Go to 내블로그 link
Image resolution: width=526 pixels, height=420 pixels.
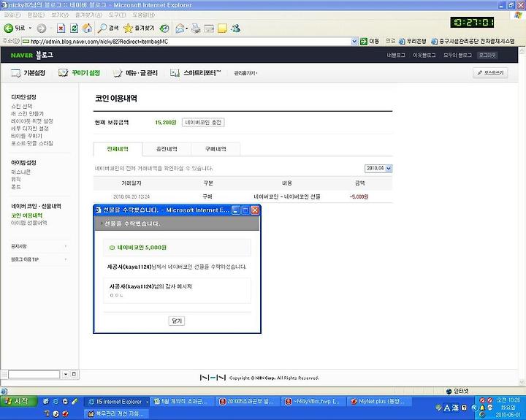click(396, 55)
